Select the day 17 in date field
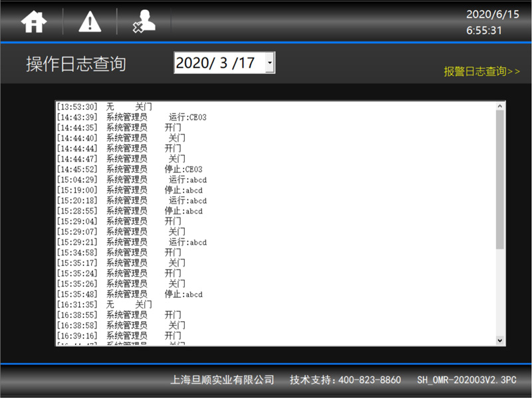This screenshot has width=532, height=399. click(246, 63)
